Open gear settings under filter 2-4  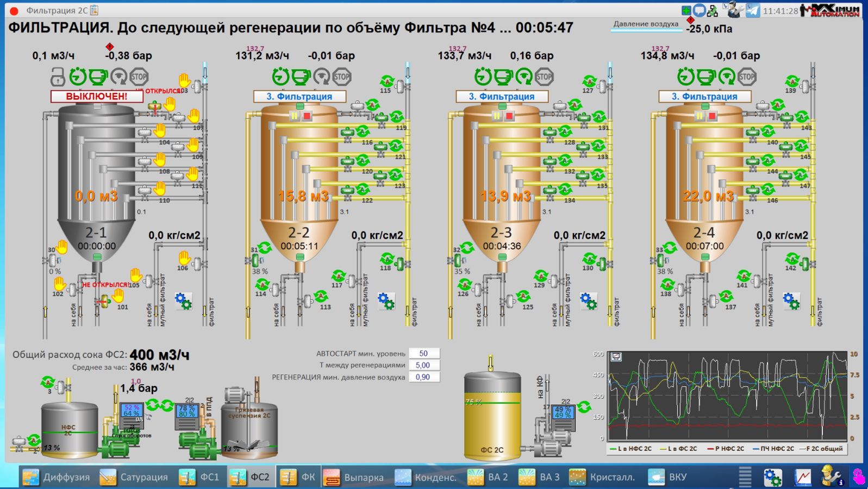[x=791, y=300]
